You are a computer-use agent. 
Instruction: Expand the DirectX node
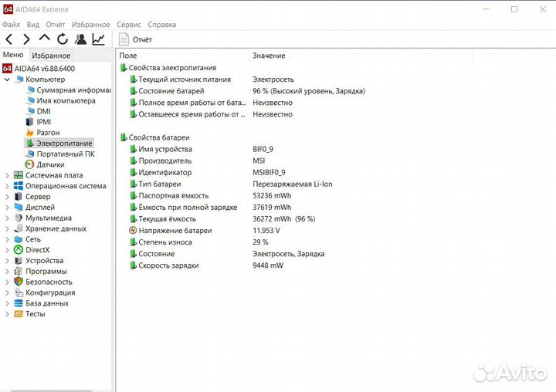(x=7, y=250)
